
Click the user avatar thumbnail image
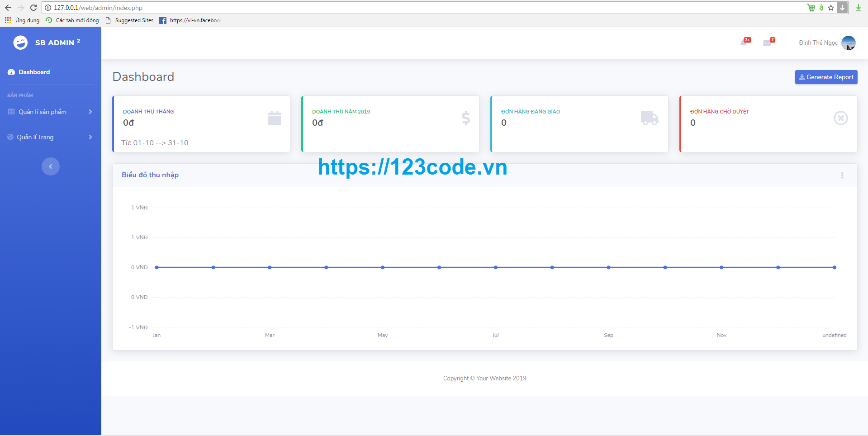849,43
